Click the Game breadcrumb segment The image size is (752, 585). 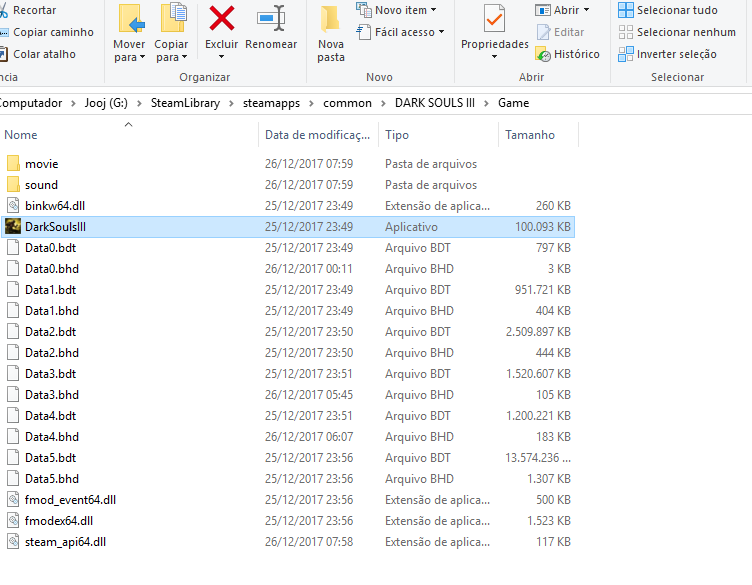point(513,103)
